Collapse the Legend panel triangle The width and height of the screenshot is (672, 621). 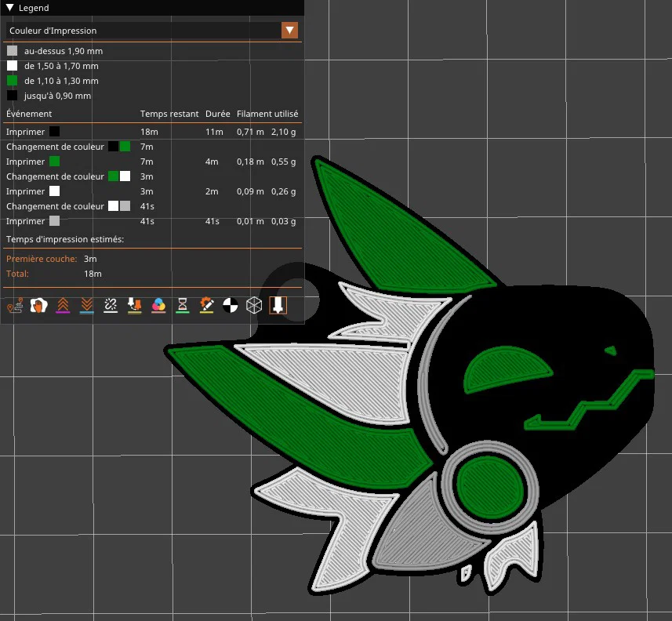(x=10, y=8)
